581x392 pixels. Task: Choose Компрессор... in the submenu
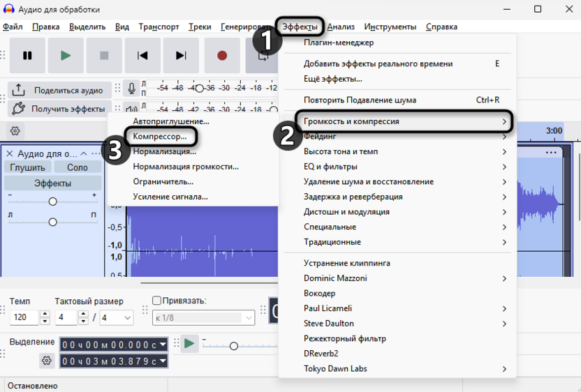[x=193, y=136]
